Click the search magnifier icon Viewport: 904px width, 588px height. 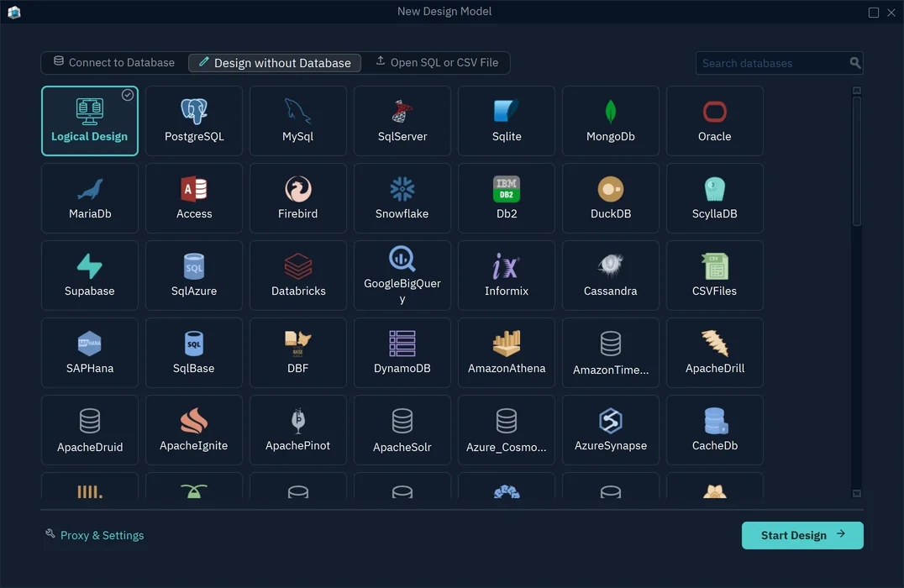pos(855,63)
